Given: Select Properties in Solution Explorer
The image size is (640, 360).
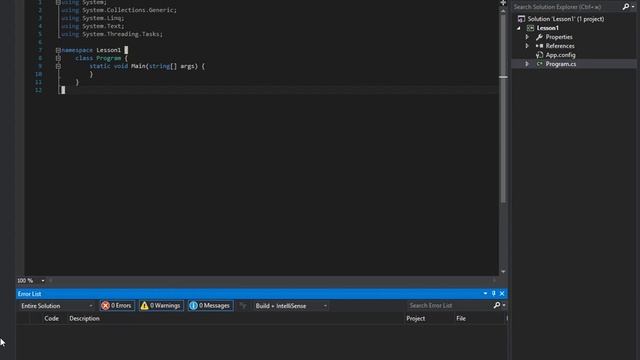Looking at the screenshot, I should click(x=559, y=37).
